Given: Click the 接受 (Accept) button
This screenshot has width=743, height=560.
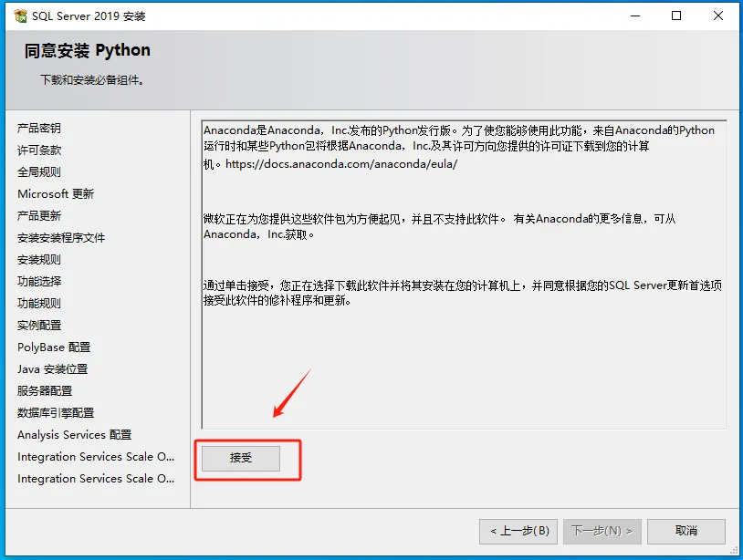Looking at the screenshot, I should (x=241, y=458).
